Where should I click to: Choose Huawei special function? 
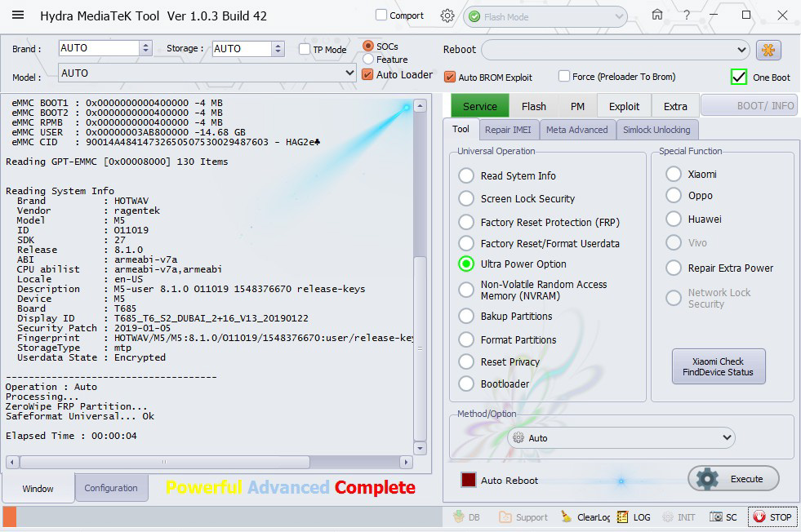[x=674, y=219]
